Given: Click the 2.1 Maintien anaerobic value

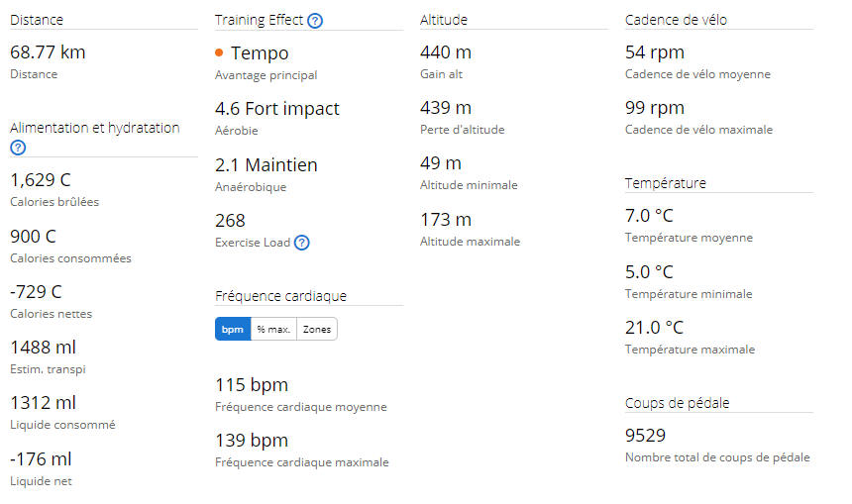Looking at the screenshot, I should coord(266,164).
